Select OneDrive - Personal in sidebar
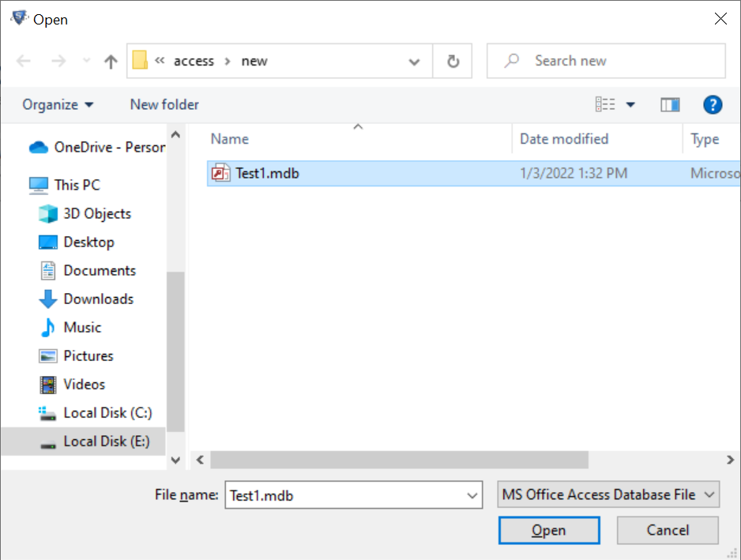741x560 pixels. click(x=97, y=148)
